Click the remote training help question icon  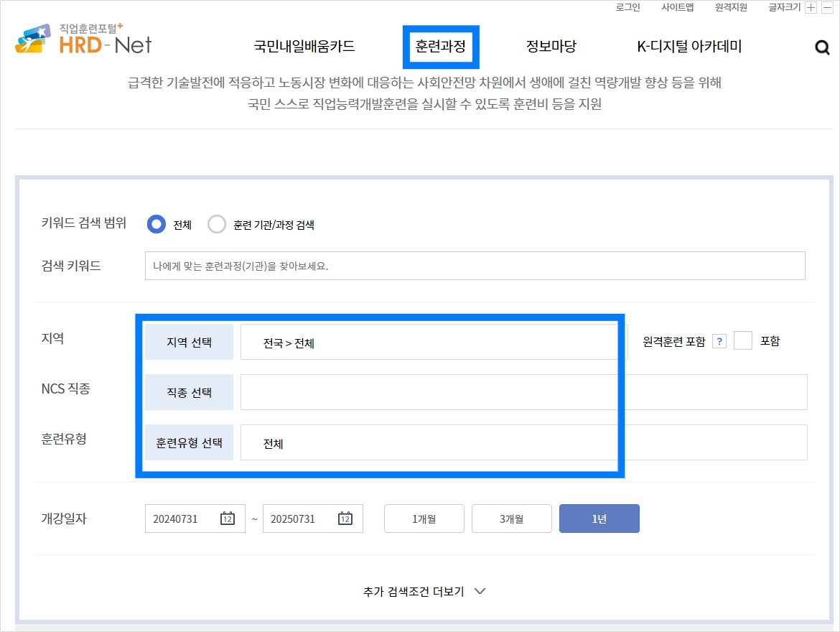tap(719, 342)
